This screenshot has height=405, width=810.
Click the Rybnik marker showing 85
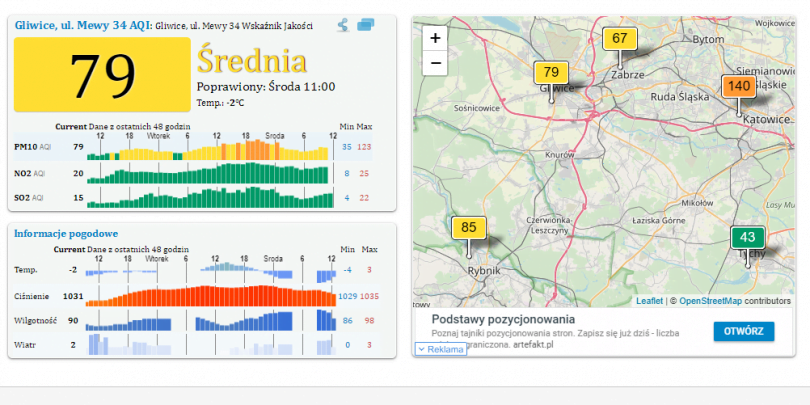[467, 227]
